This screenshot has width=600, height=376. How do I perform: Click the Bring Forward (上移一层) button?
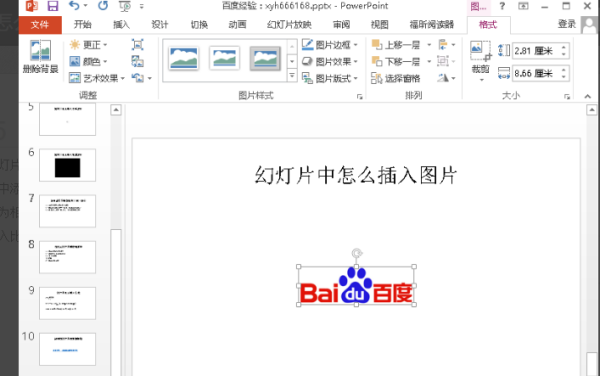(396, 45)
